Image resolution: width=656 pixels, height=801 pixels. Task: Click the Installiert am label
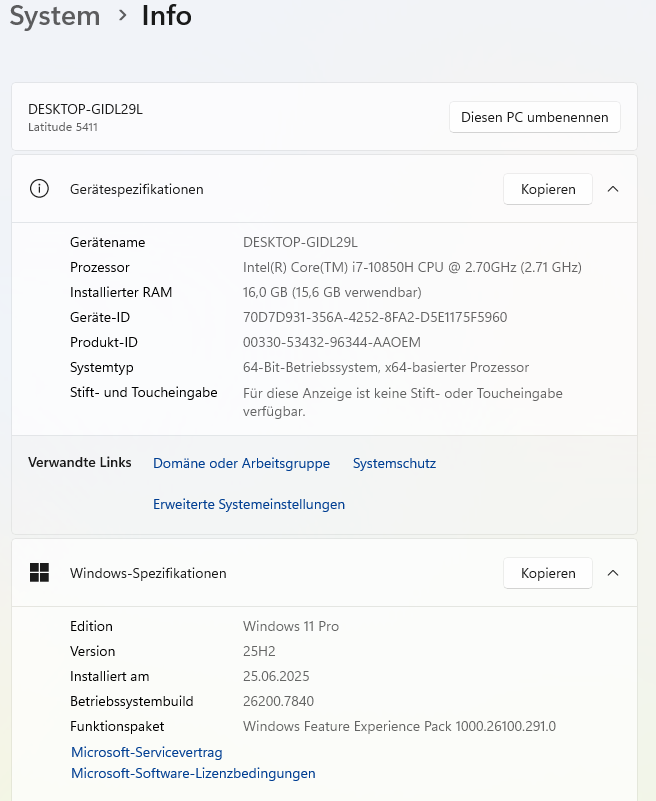pyautogui.click(x=109, y=676)
